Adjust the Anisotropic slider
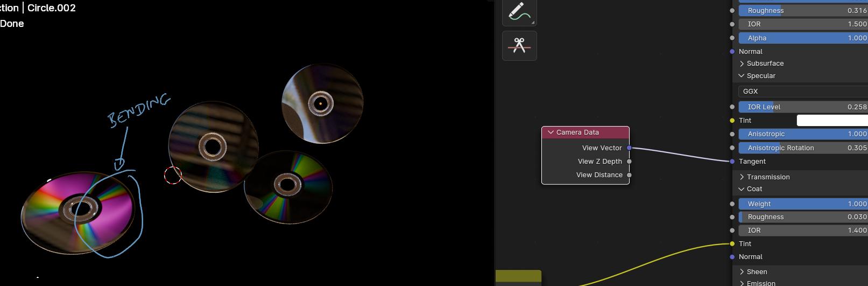Viewport: 868px width, 286px height. pyautogui.click(x=803, y=134)
